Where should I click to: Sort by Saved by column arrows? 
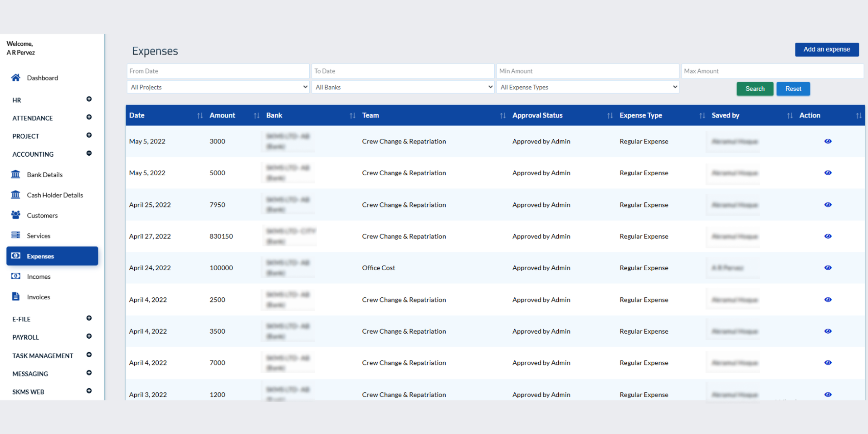coord(790,116)
